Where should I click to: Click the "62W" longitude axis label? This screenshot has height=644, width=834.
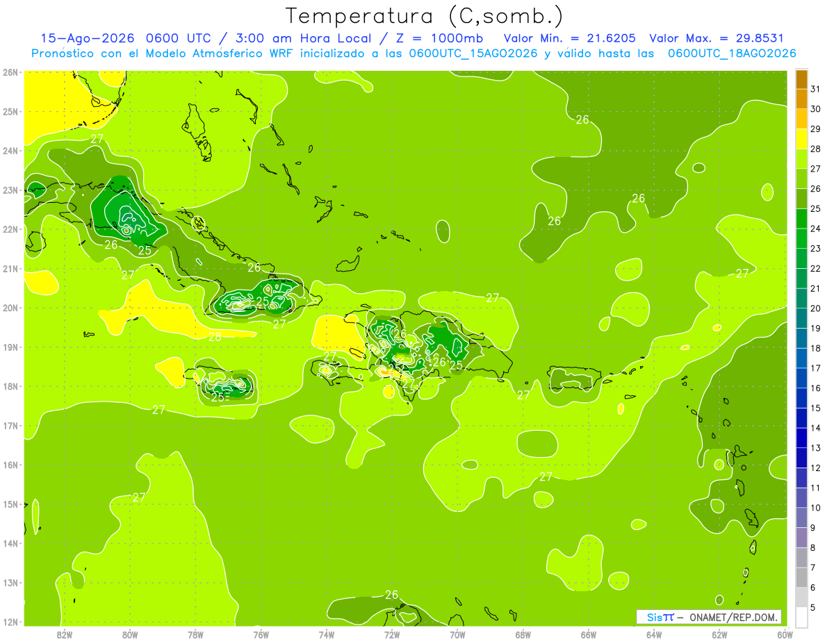click(719, 634)
